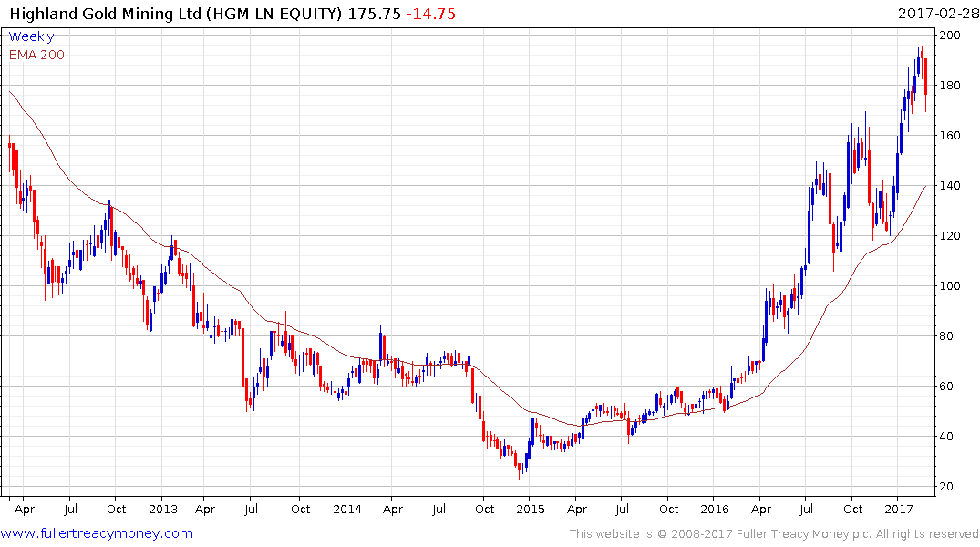Click the 2014 year label on time axis
This screenshot has width=980, height=547.
pyautogui.click(x=347, y=509)
